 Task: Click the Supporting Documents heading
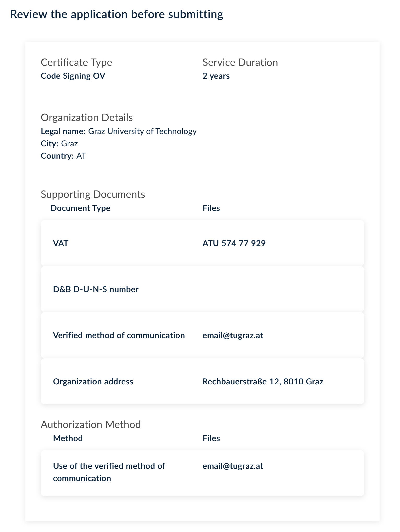click(x=93, y=194)
